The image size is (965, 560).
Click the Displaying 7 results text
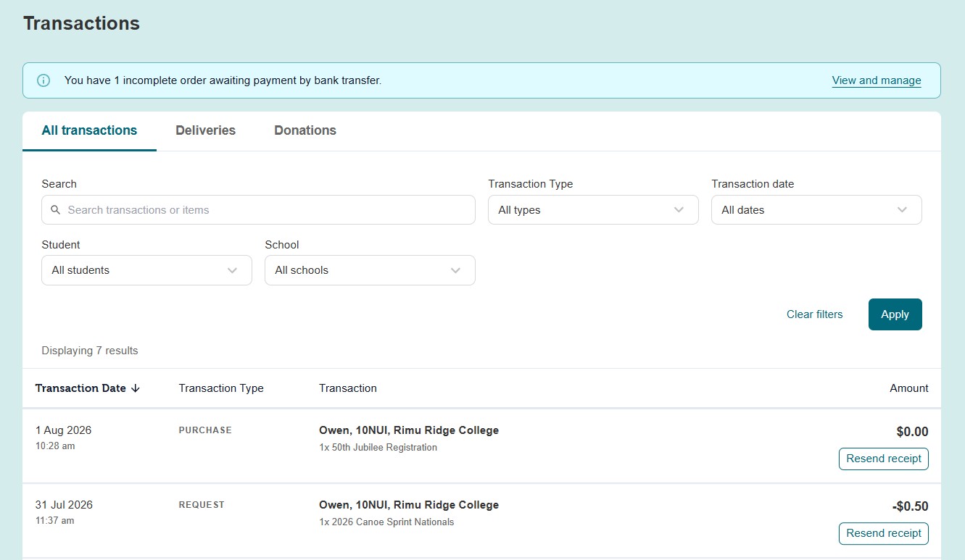pyautogui.click(x=90, y=351)
